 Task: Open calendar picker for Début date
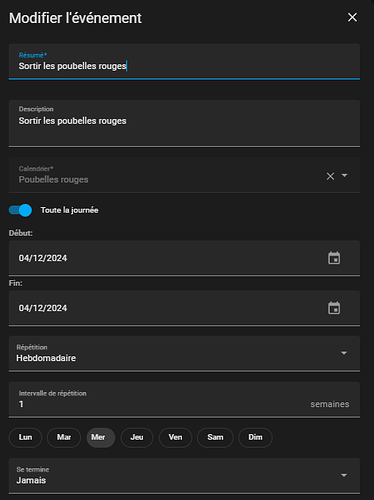tap(334, 258)
